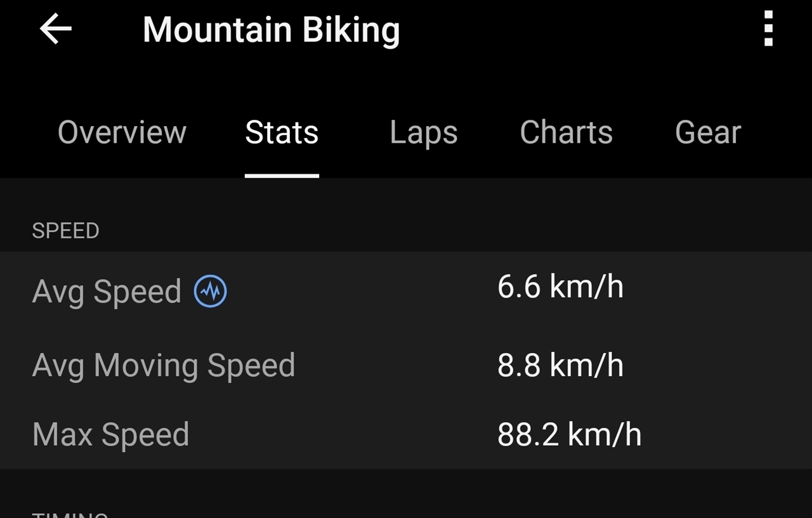Tap the Avg Moving Speed label

point(164,366)
